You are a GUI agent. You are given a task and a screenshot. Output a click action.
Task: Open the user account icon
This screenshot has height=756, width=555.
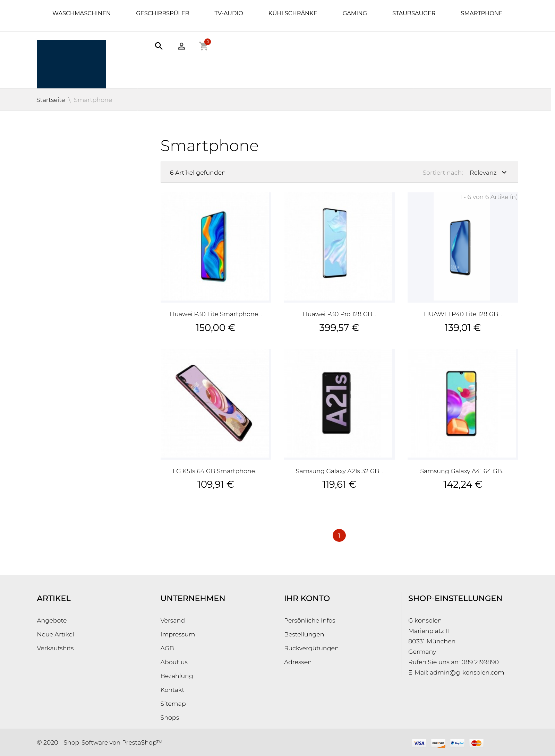click(x=181, y=46)
